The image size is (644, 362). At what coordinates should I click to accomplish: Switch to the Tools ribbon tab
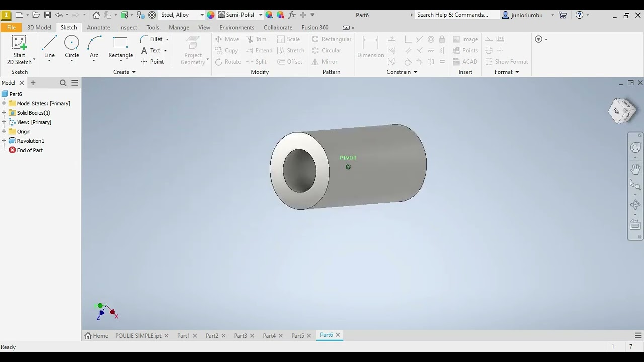(153, 27)
